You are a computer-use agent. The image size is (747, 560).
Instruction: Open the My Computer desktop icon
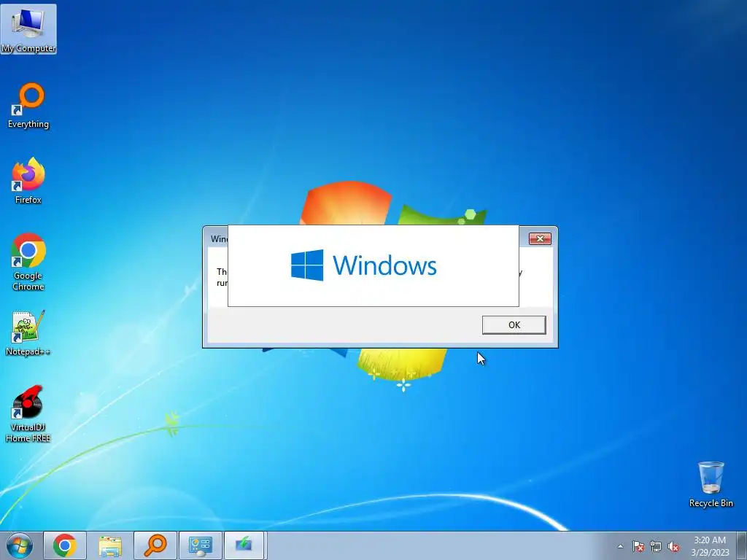pos(28,29)
